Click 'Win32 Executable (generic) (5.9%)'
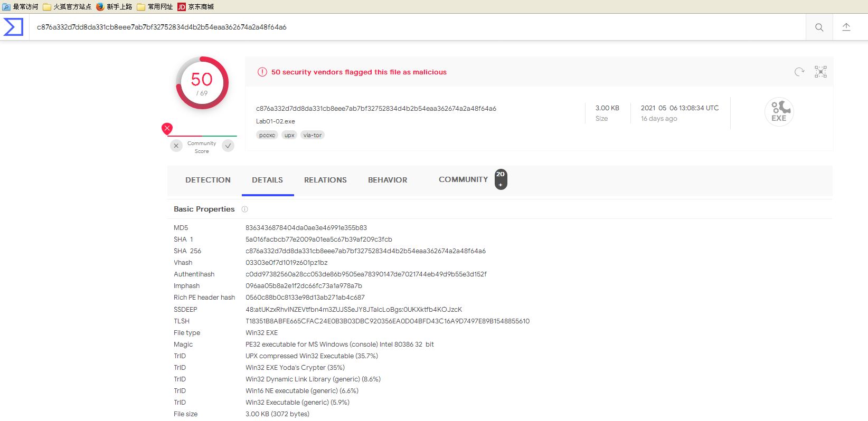The height and width of the screenshot is (421, 868). coord(298,403)
